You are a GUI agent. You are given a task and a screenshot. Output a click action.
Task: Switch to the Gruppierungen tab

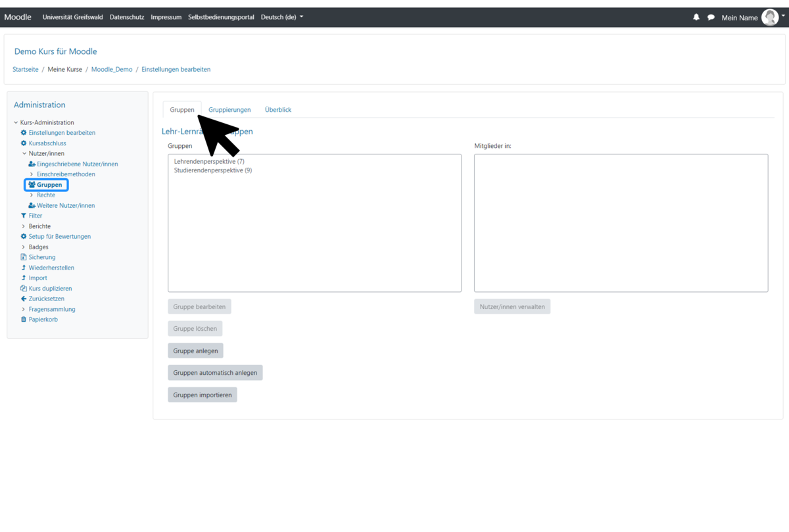229,110
